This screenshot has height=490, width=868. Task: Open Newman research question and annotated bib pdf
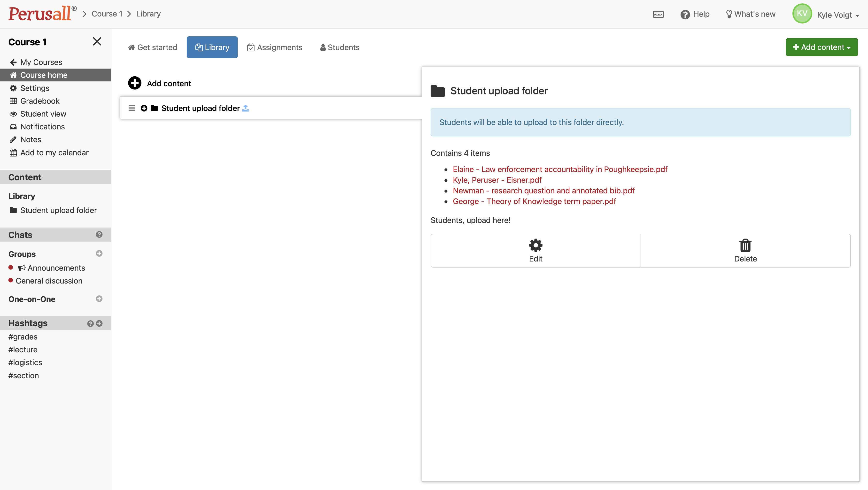[x=543, y=190]
